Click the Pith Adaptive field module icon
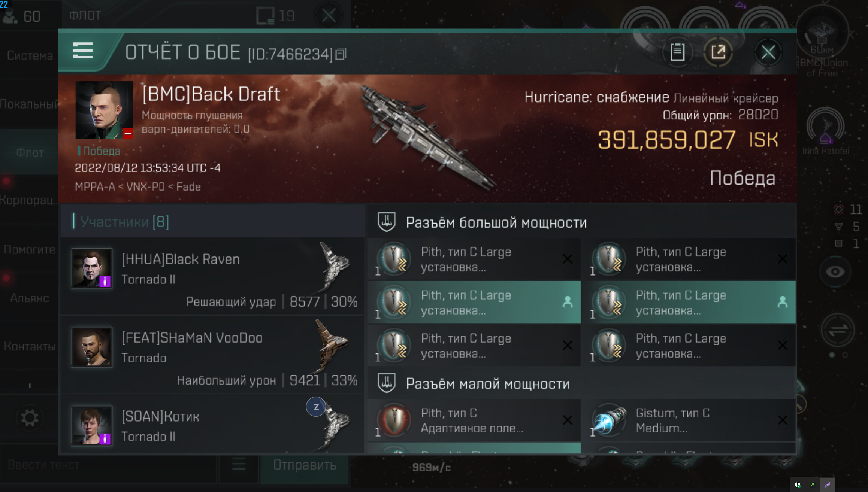Viewport: 868px width, 492px height. pos(394,420)
